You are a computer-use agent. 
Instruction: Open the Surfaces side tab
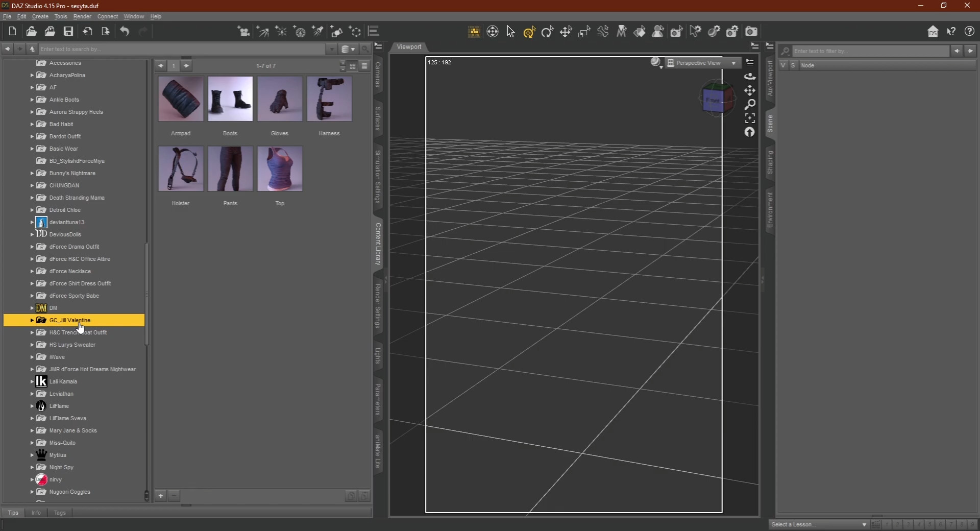[x=378, y=118]
